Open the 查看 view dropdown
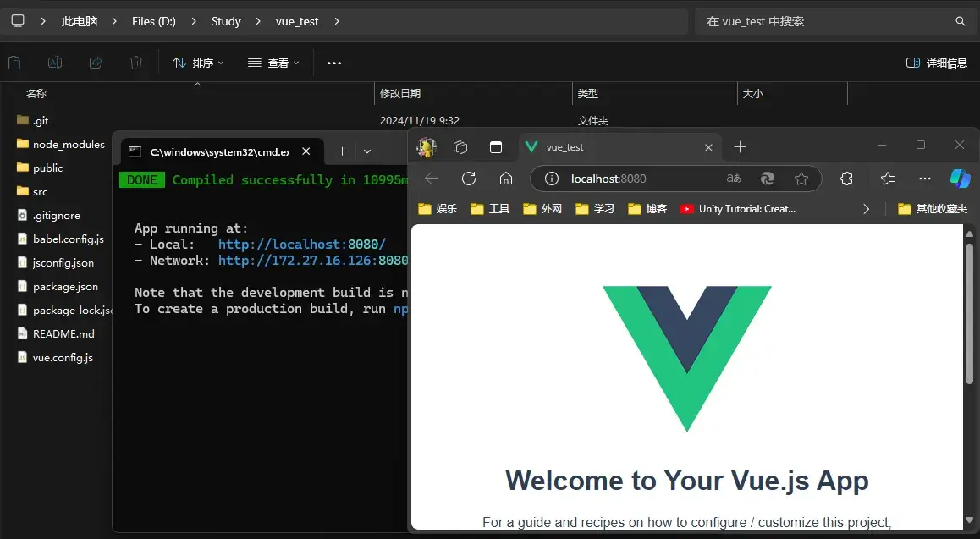Viewport: 980px width, 539px height. click(273, 63)
